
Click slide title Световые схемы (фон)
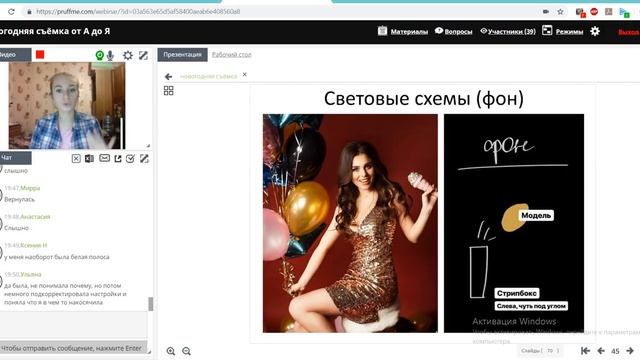(x=424, y=98)
